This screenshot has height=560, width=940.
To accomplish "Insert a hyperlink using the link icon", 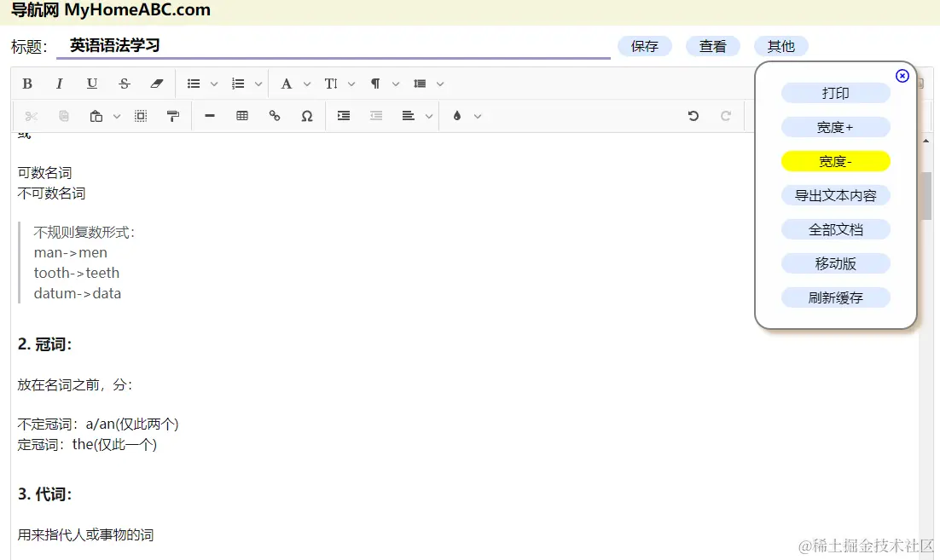I will 275,115.
